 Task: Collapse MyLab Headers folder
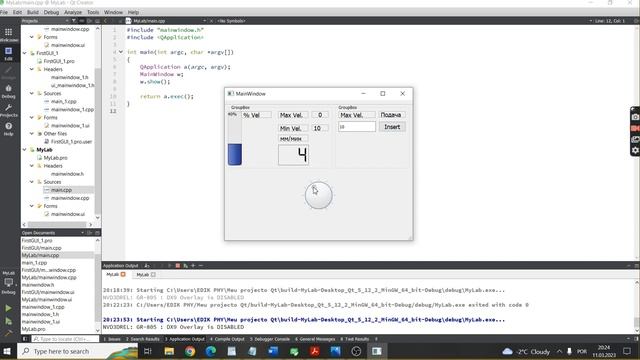pyautogui.click(x=32, y=166)
